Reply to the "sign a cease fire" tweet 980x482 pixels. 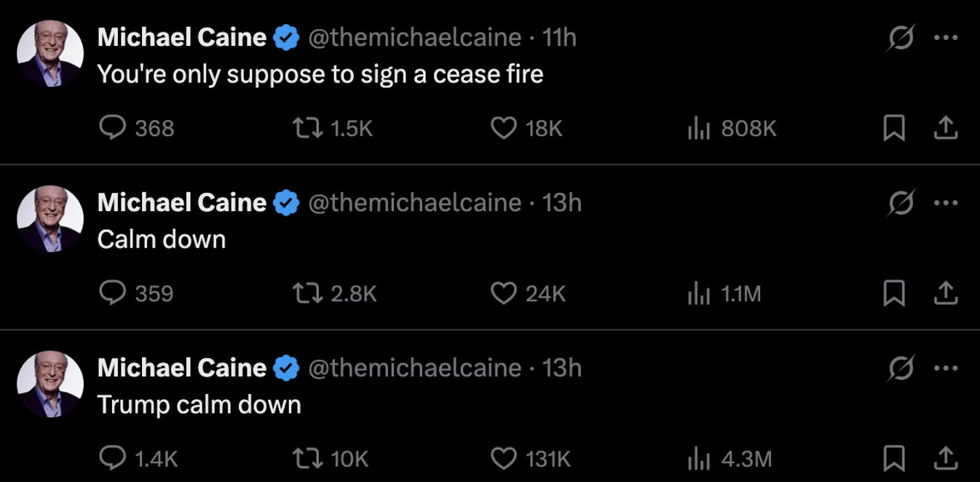(x=113, y=128)
